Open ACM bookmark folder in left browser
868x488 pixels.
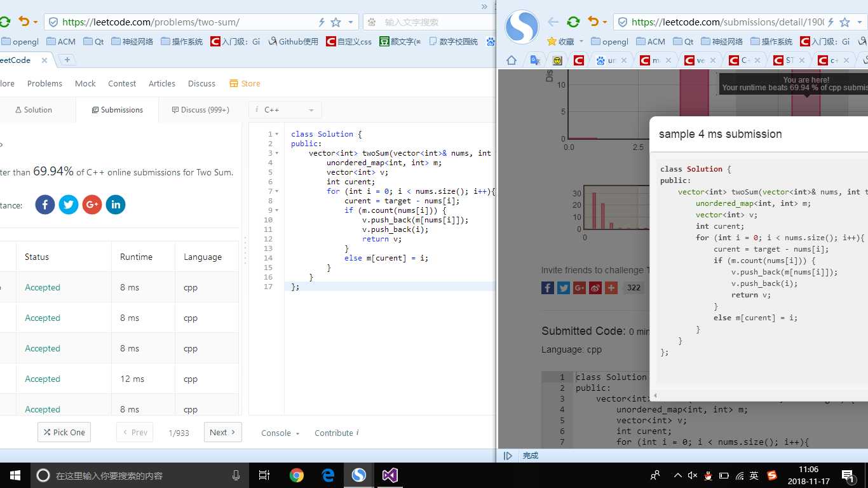click(61, 41)
